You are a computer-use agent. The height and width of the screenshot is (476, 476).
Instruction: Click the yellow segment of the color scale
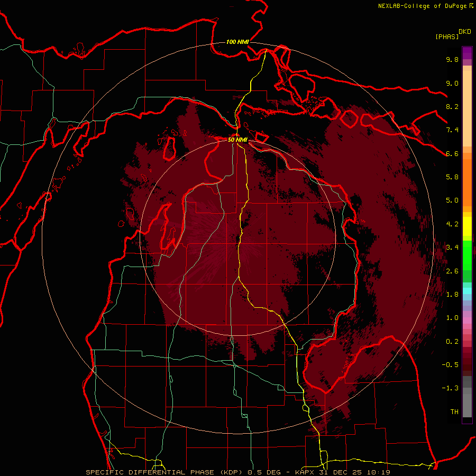point(467,226)
